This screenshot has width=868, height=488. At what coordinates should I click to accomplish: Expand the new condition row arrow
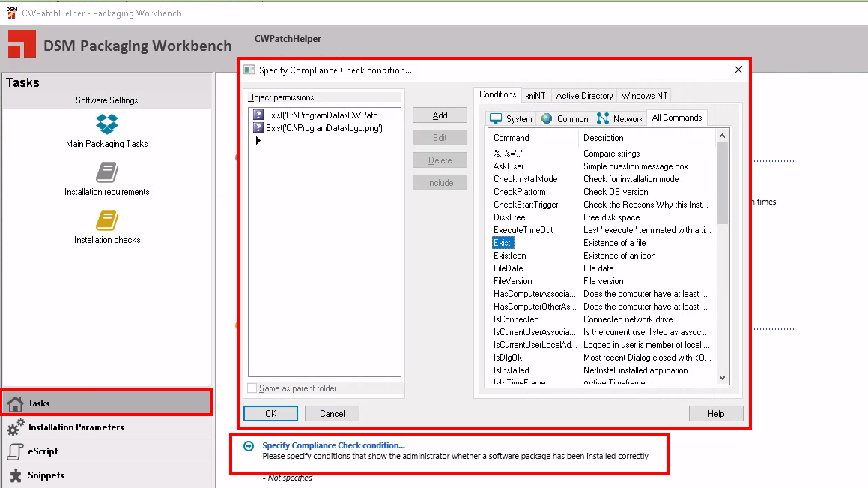point(258,141)
